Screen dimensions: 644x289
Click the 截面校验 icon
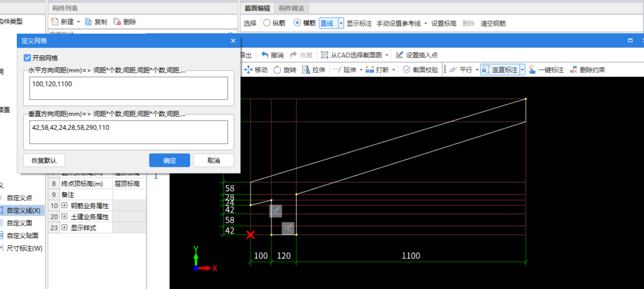click(x=406, y=70)
